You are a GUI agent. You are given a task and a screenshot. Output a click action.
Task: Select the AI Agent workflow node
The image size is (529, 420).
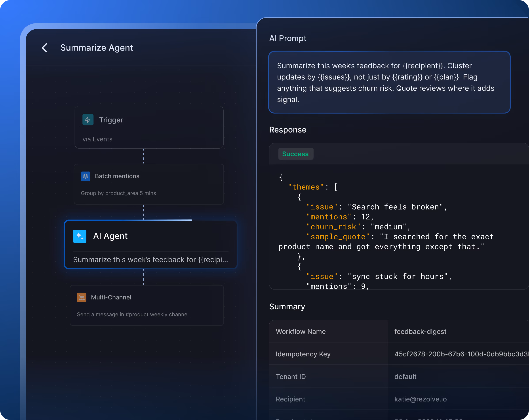151,245
